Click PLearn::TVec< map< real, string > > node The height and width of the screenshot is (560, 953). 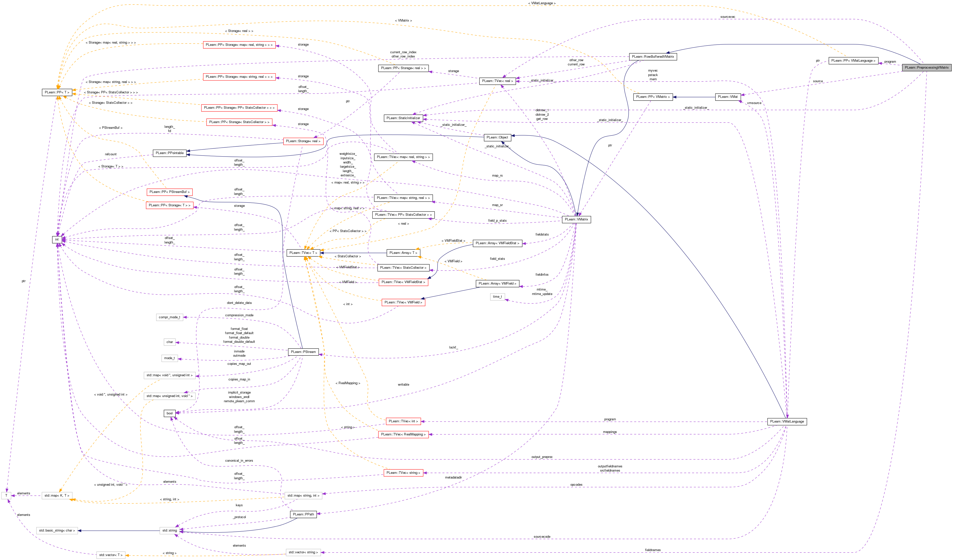[x=403, y=157]
